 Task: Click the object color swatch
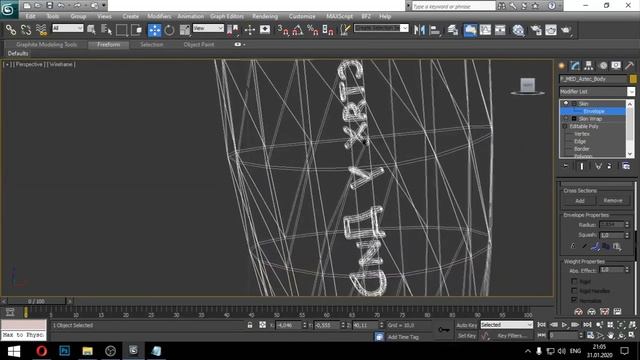633,79
